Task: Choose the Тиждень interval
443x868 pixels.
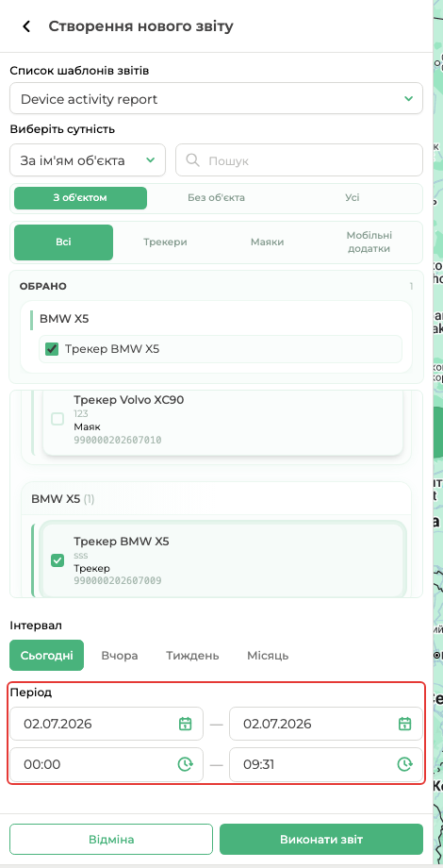Action: (x=192, y=656)
